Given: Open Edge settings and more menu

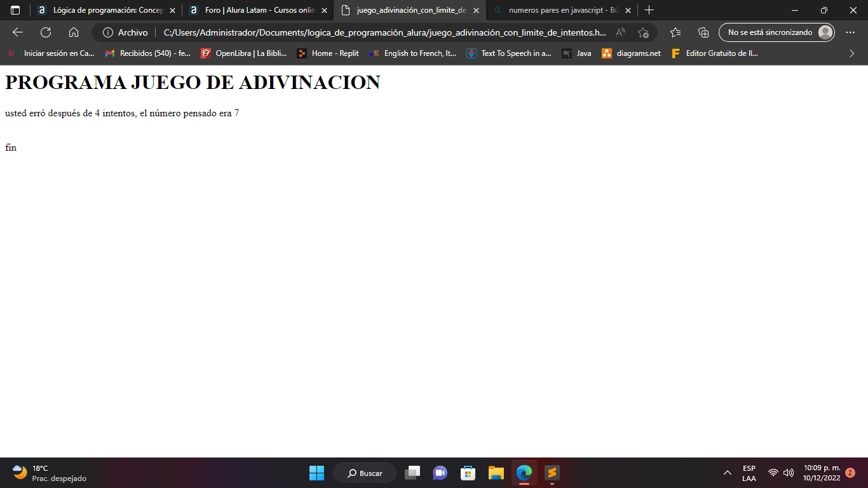Looking at the screenshot, I should (x=850, y=32).
